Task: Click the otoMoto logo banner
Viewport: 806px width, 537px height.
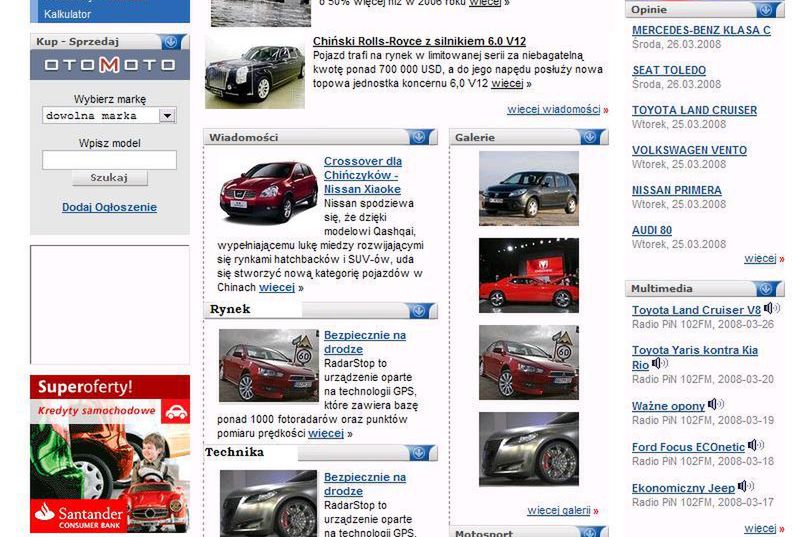Action: tap(109, 65)
